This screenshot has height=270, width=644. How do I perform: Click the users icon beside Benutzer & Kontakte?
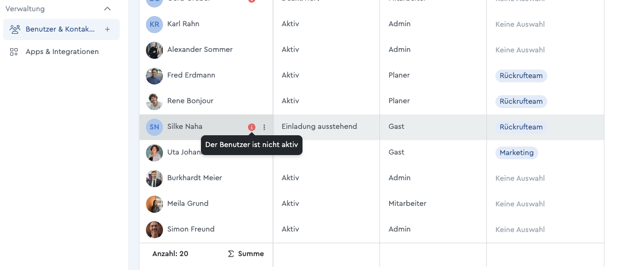coord(15,29)
